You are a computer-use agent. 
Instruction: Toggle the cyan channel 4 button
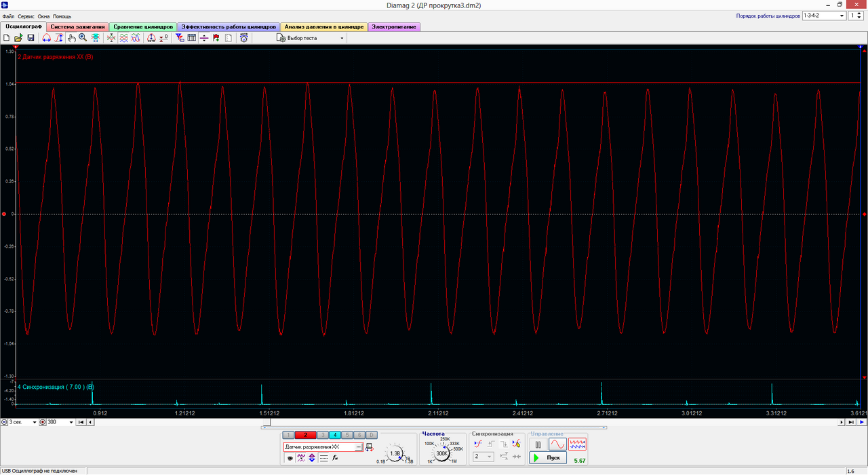click(x=335, y=435)
